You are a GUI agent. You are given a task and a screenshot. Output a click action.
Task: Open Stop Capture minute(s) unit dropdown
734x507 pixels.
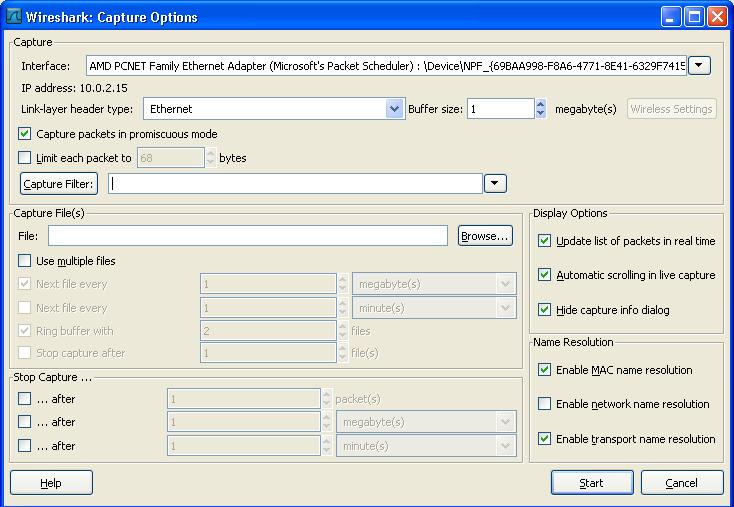point(426,446)
